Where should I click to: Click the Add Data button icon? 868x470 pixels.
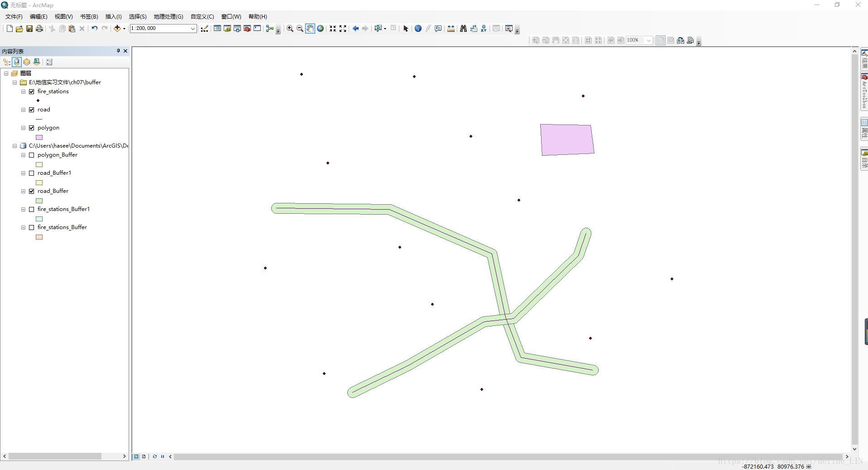coord(117,29)
